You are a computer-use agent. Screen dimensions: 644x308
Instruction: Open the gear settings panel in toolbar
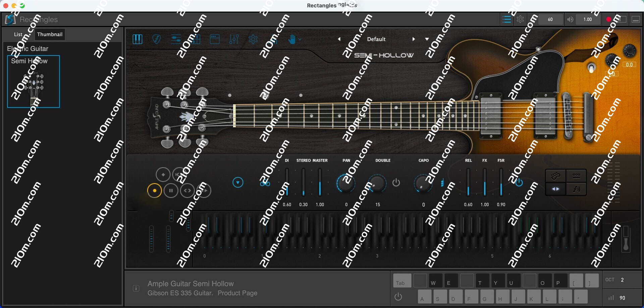[x=253, y=39]
